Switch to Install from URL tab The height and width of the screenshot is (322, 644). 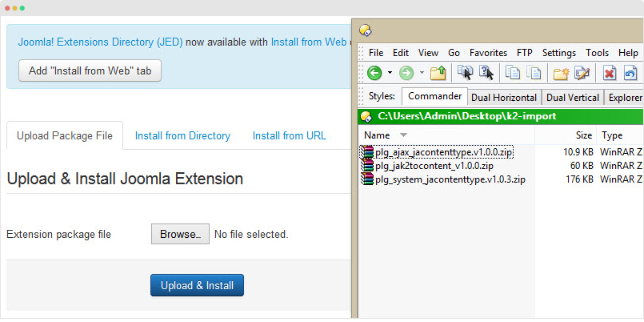(x=289, y=135)
